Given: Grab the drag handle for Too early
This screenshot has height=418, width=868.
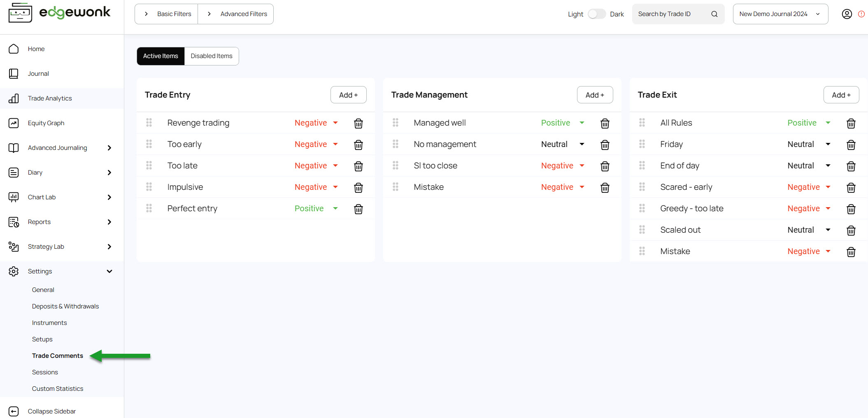Looking at the screenshot, I should (x=149, y=144).
